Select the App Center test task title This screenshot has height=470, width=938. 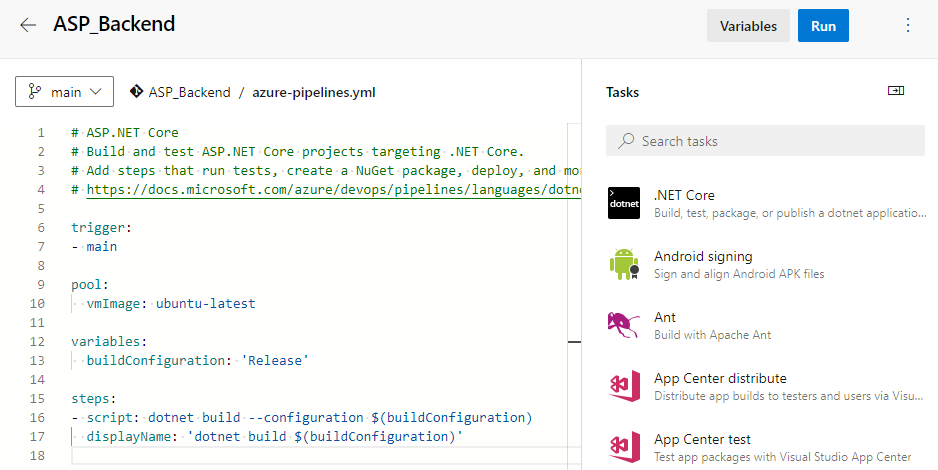click(x=702, y=439)
